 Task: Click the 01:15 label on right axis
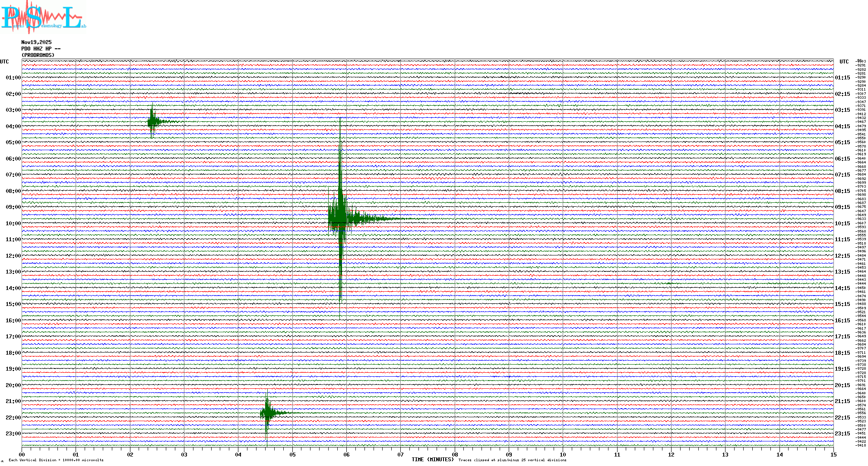tap(842, 78)
